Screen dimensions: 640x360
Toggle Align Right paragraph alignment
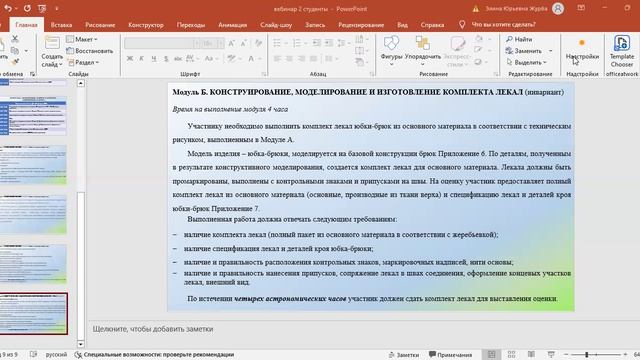(x=301, y=59)
